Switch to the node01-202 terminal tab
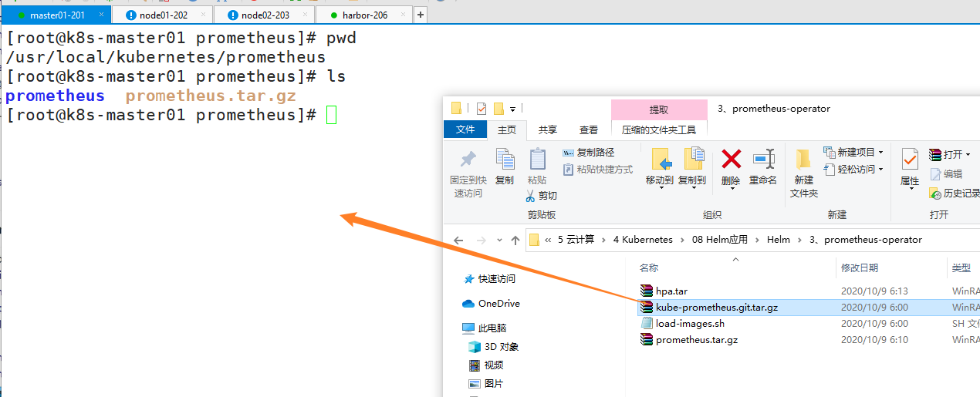This screenshot has height=397, width=980. 163,15
